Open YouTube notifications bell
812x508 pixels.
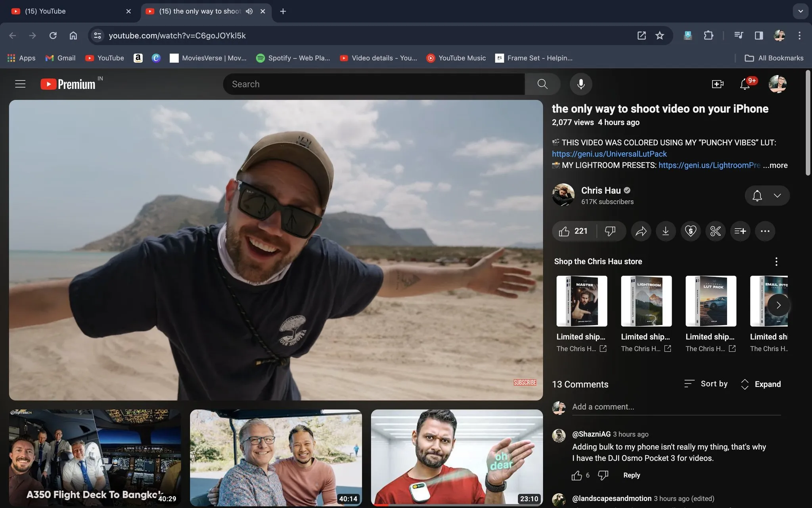[x=745, y=84]
